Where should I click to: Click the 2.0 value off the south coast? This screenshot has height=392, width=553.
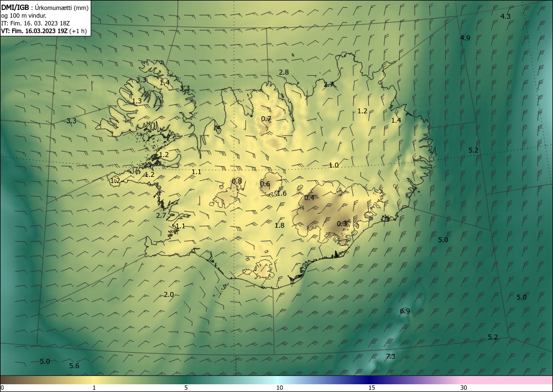point(169,294)
